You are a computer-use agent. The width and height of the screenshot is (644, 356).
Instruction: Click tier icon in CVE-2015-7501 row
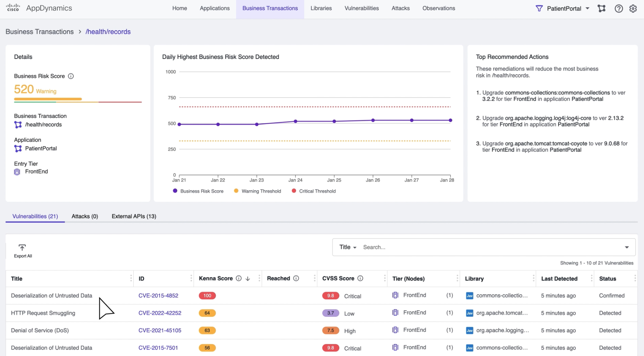point(395,347)
